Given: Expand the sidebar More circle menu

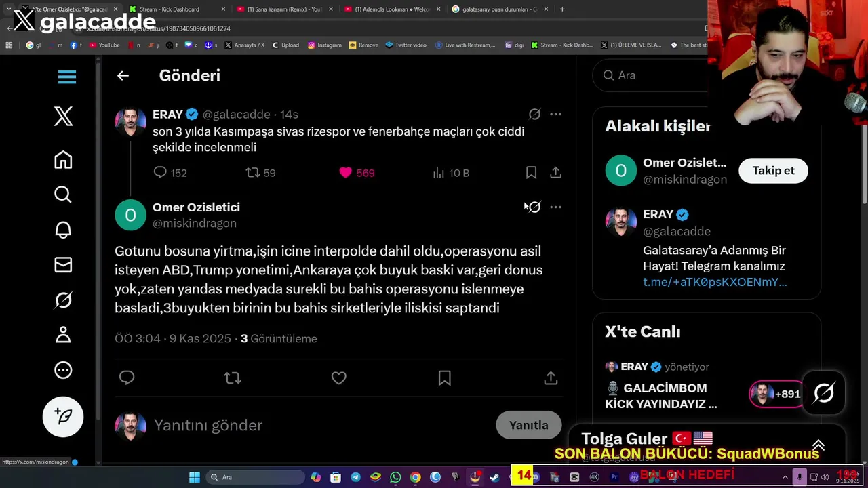Looking at the screenshot, I should pyautogui.click(x=63, y=370).
